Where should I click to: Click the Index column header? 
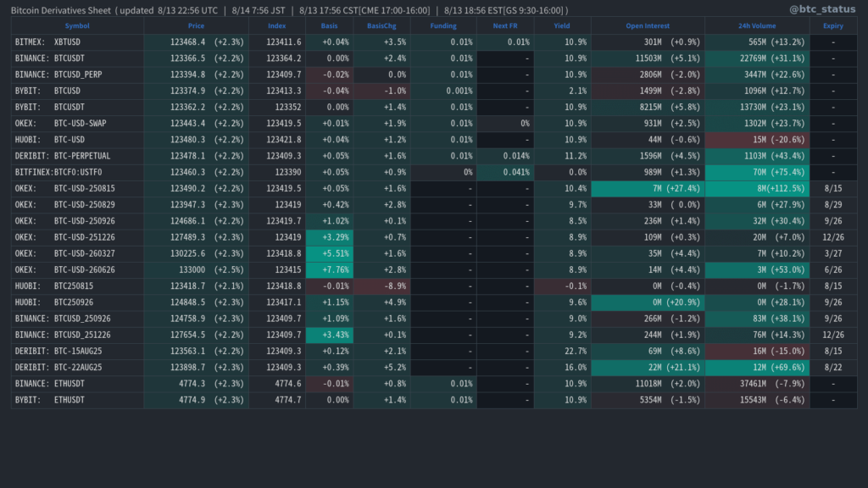pyautogui.click(x=277, y=25)
